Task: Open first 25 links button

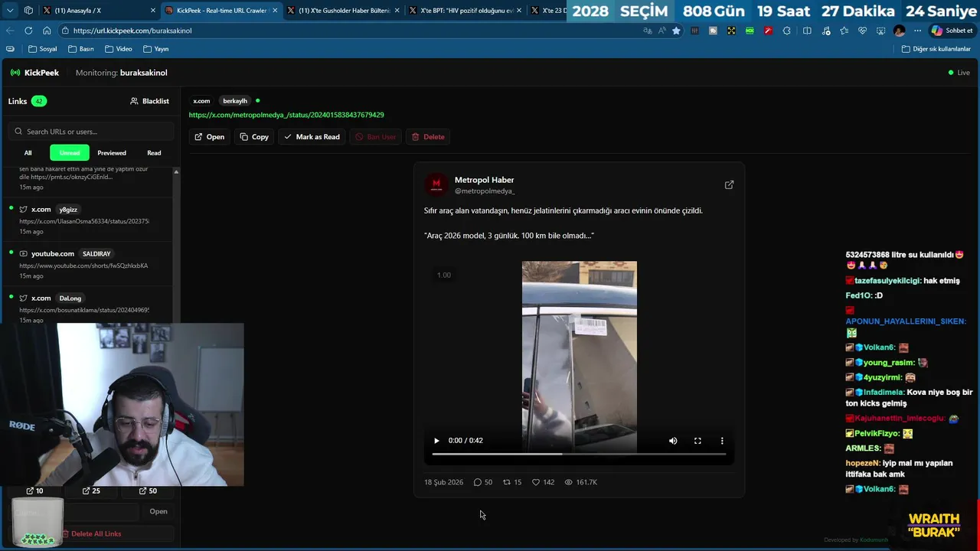Action: 91,491
